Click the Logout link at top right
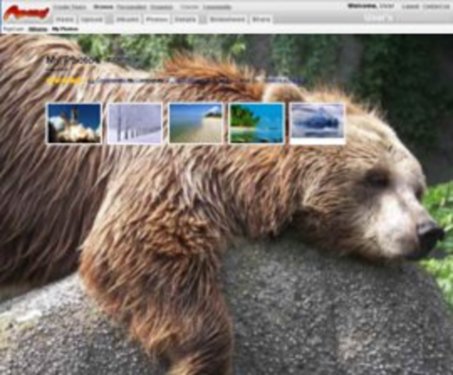The width and height of the screenshot is (453, 375). click(x=410, y=6)
